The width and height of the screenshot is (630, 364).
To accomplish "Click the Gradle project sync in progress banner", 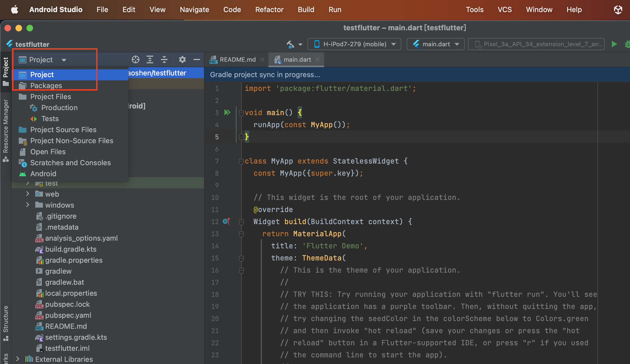I will tap(417, 75).
